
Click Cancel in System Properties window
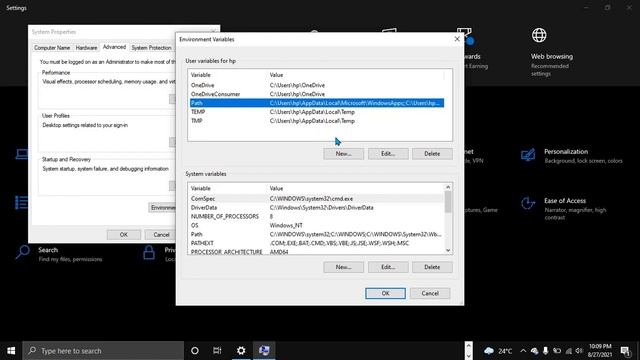coord(161,235)
